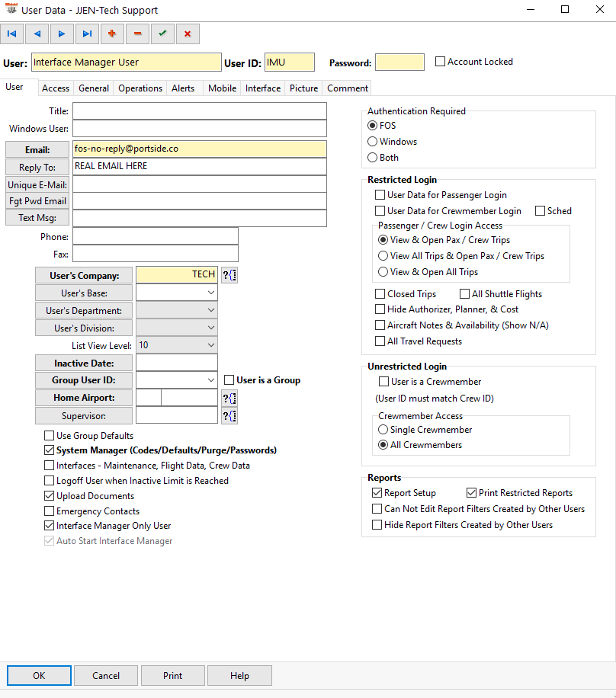
Task: Open lookup beside User's Company field
Action: 229,275
